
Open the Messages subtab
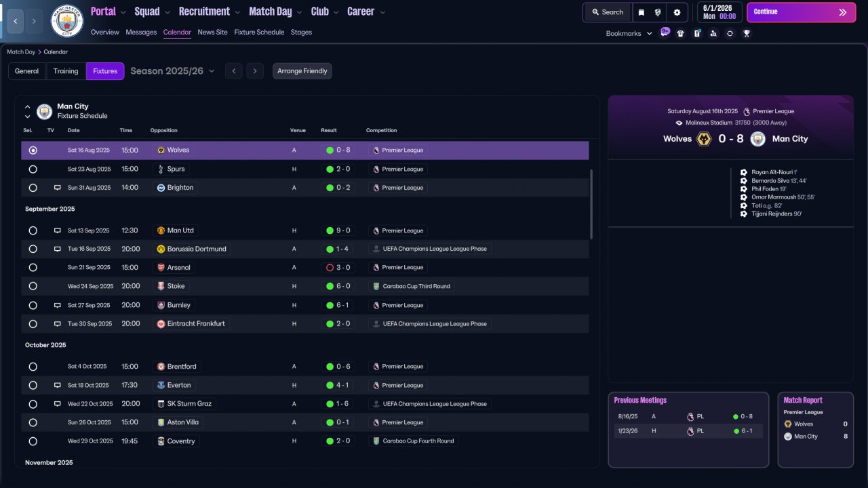[141, 32]
